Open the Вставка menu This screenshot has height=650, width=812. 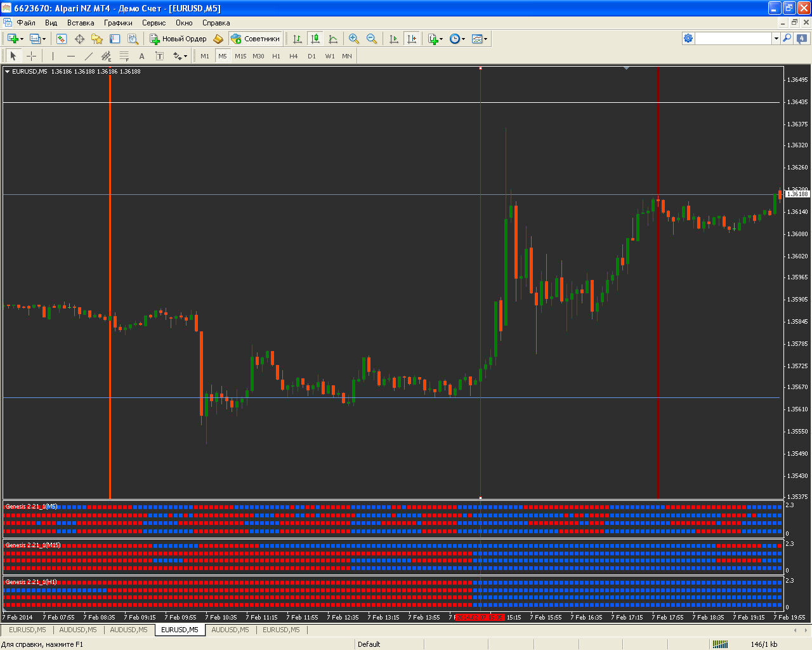81,23
